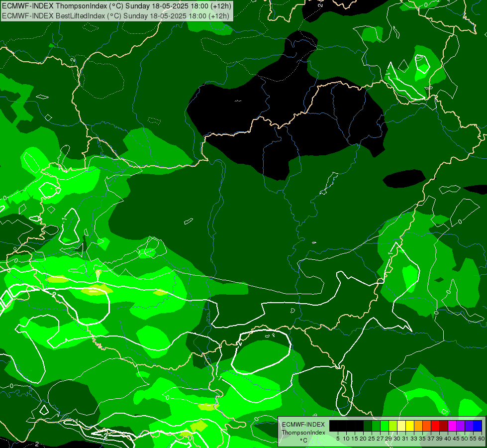Pick the indigo 50–55 legend swatch
The height and width of the screenshot is (448, 487).
click(469, 426)
